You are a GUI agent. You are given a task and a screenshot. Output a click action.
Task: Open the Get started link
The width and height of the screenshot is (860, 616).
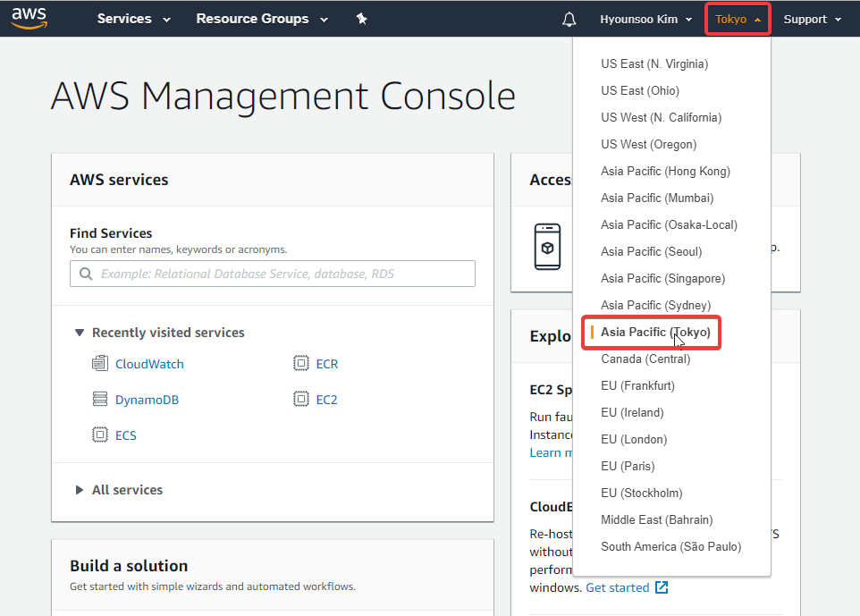[618, 587]
